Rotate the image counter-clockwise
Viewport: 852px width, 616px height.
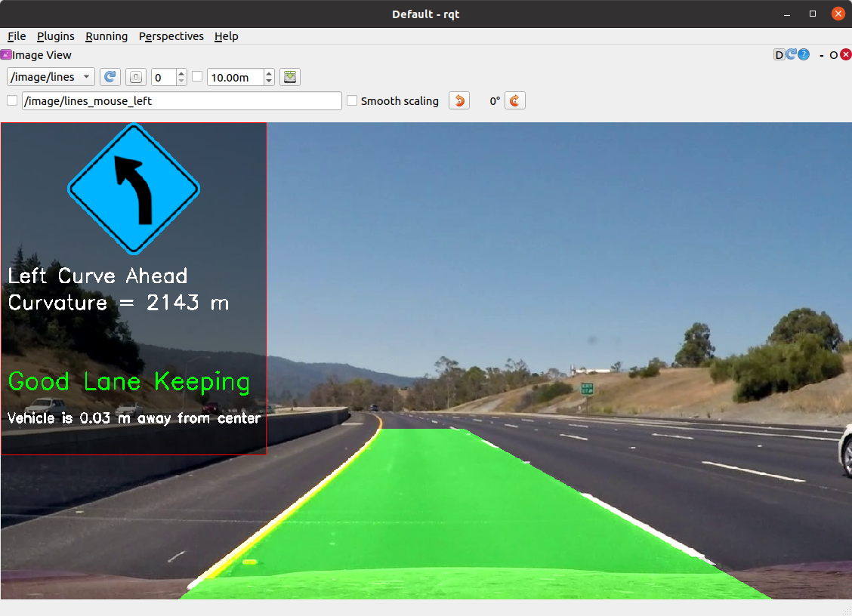[x=458, y=100]
